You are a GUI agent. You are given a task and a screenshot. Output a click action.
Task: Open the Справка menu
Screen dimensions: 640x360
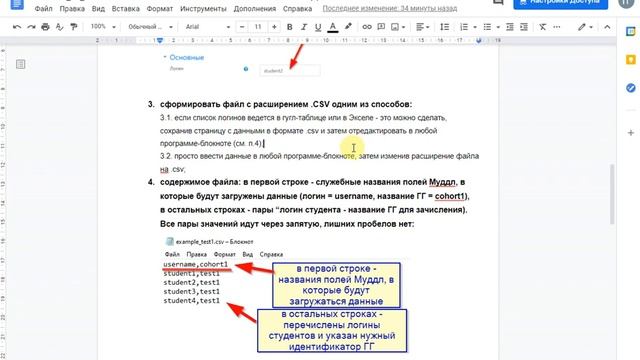[x=297, y=9]
